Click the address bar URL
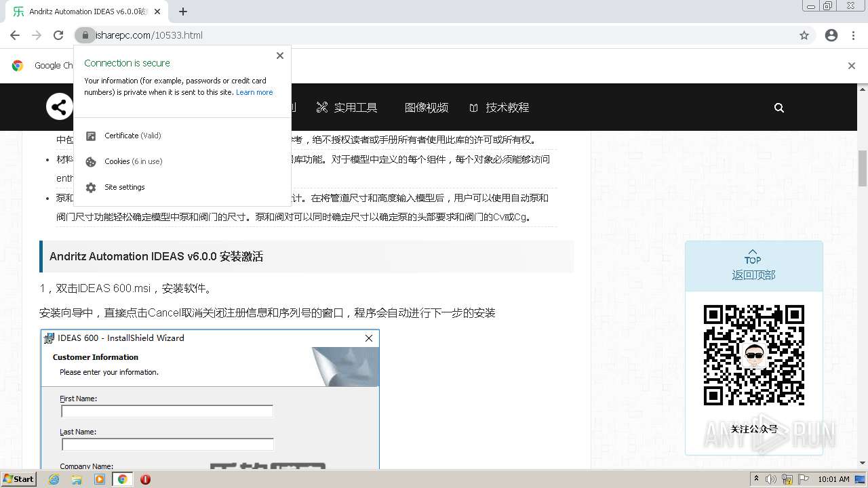The width and height of the screenshot is (868, 488). tap(149, 35)
